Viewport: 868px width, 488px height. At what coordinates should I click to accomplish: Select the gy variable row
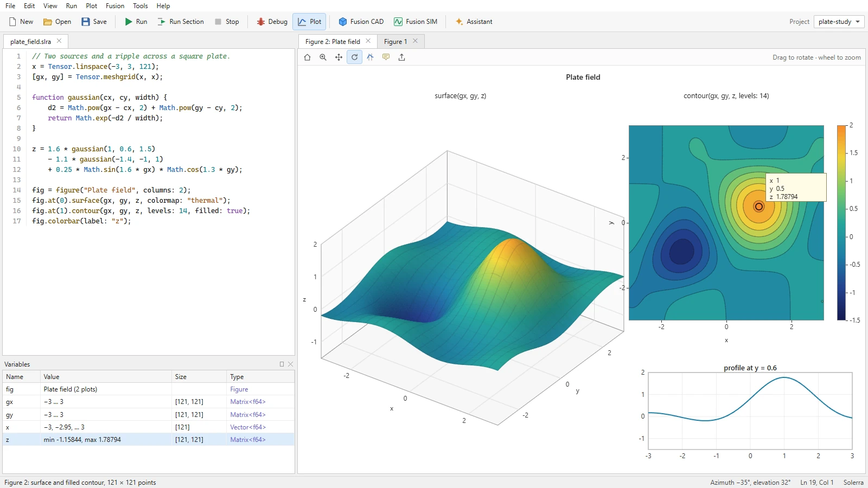tap(149, 415)
